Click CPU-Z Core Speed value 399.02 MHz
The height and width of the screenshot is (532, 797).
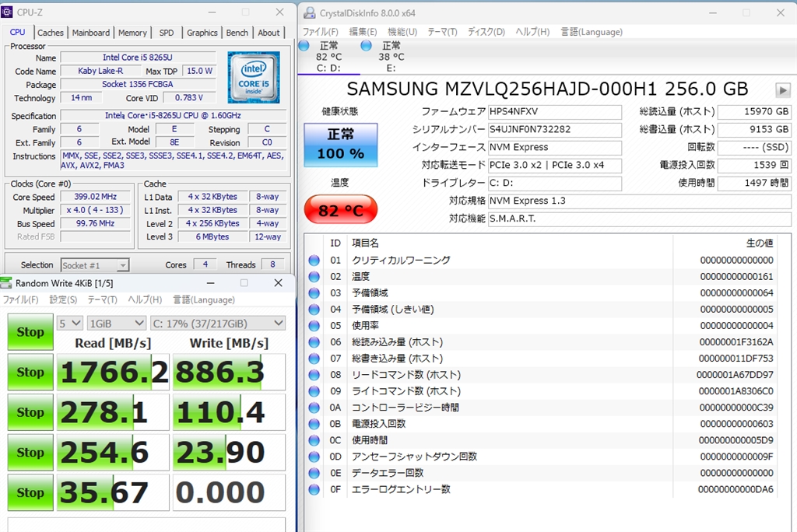(95, 197)
